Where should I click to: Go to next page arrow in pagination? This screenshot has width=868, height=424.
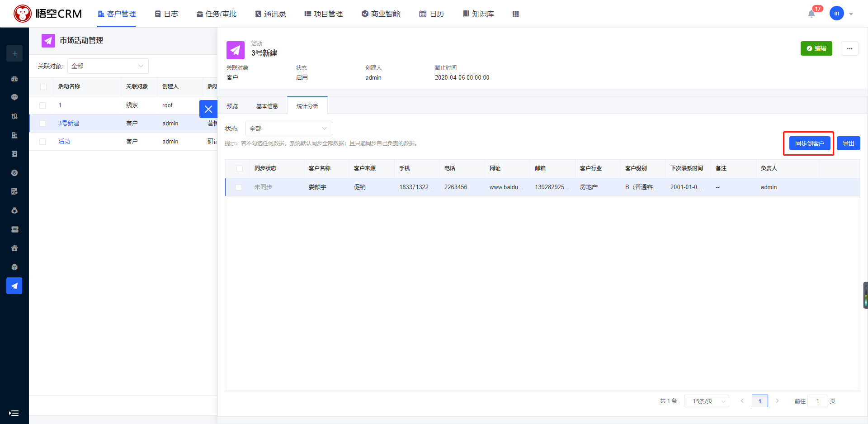(777, 401)
